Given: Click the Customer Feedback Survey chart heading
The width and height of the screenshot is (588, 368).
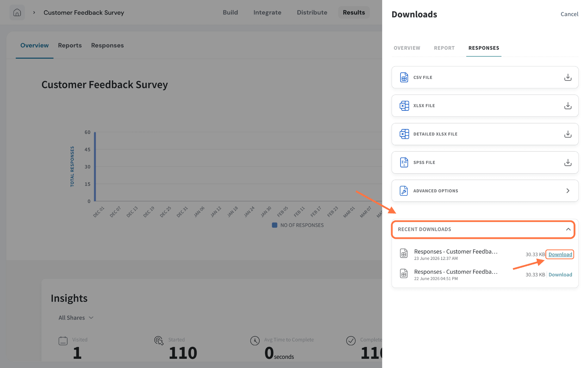Looking at the screenshot, I should [105, 85].
